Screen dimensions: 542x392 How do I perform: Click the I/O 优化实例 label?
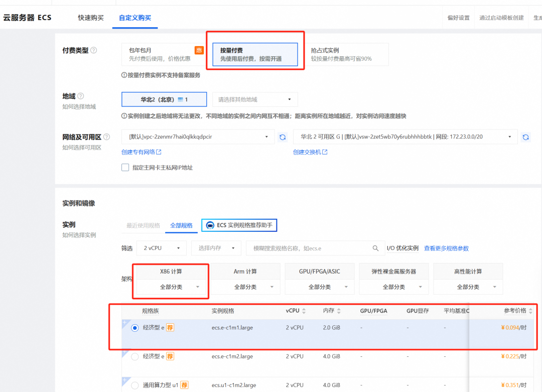point(402,248)
